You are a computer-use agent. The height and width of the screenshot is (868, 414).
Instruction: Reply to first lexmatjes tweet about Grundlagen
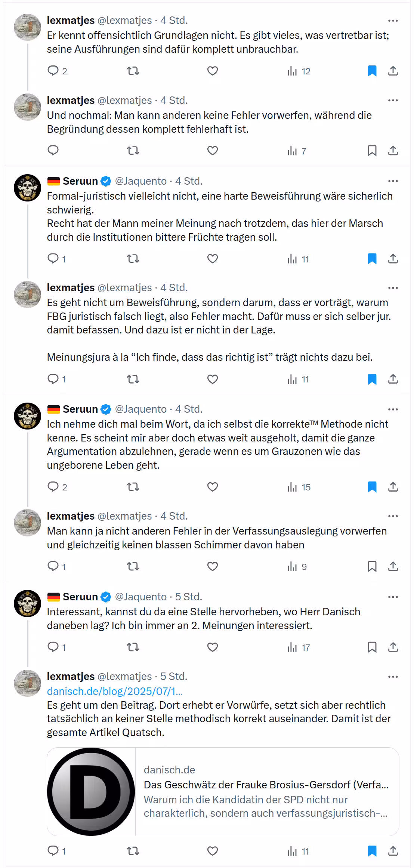click(x=53, y=71)
